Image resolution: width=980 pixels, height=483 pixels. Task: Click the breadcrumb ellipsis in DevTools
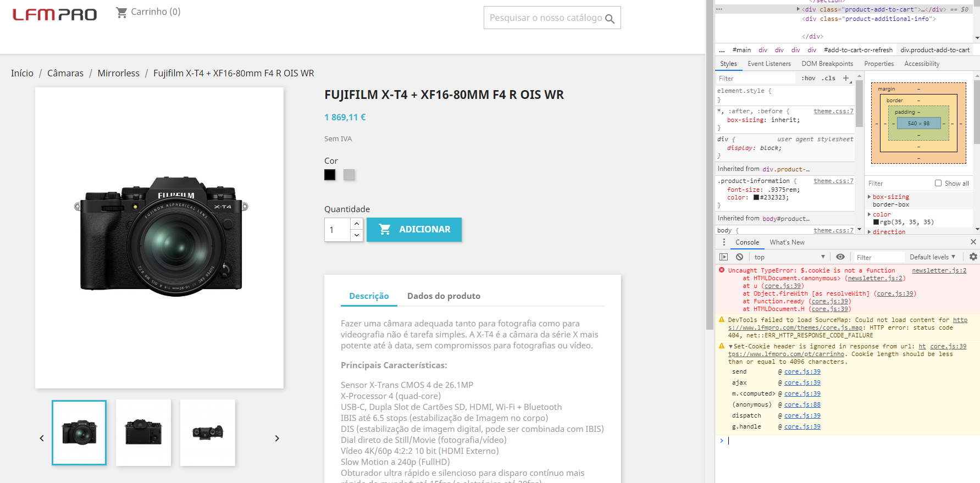coord(722,50)
